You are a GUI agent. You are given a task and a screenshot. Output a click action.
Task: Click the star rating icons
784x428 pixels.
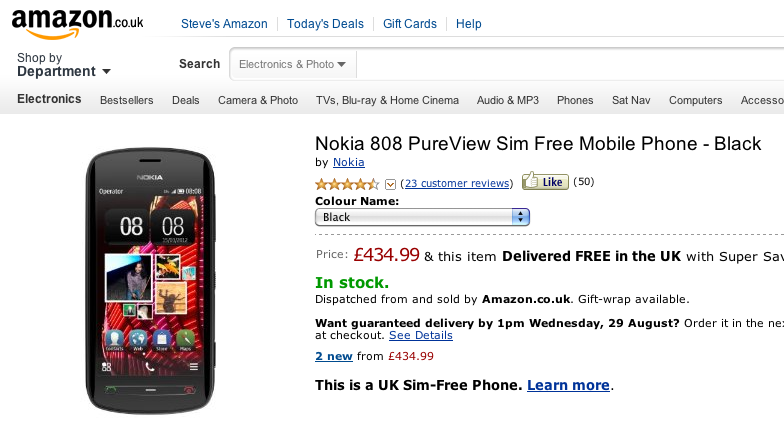pyautogui.click(x=347, y=183)
